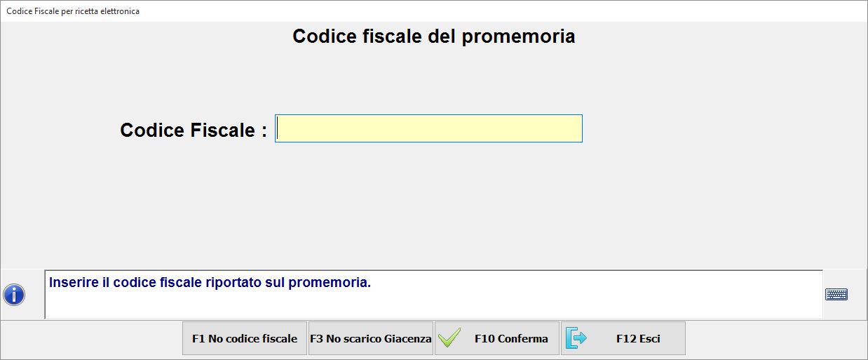This screenshot has height=360, width=868.
Task: Open the on-screen keyboard icon
Action: pyautogui.click(x=836, y=295)
